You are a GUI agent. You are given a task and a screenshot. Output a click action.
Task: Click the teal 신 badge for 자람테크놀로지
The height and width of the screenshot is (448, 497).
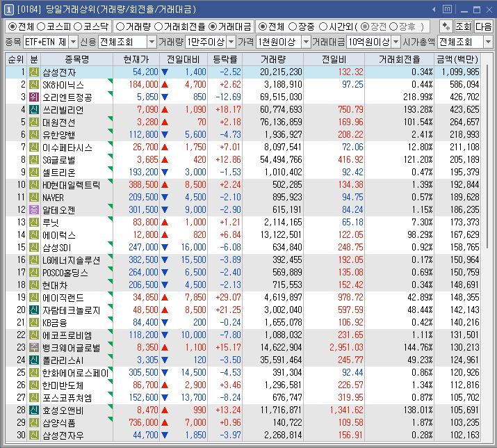(x=34, y=310)
